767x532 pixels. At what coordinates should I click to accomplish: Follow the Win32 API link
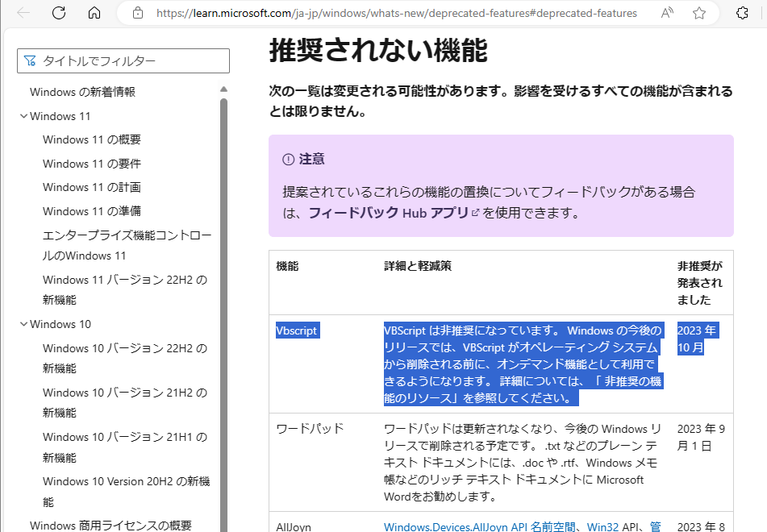tap(602, 527)
